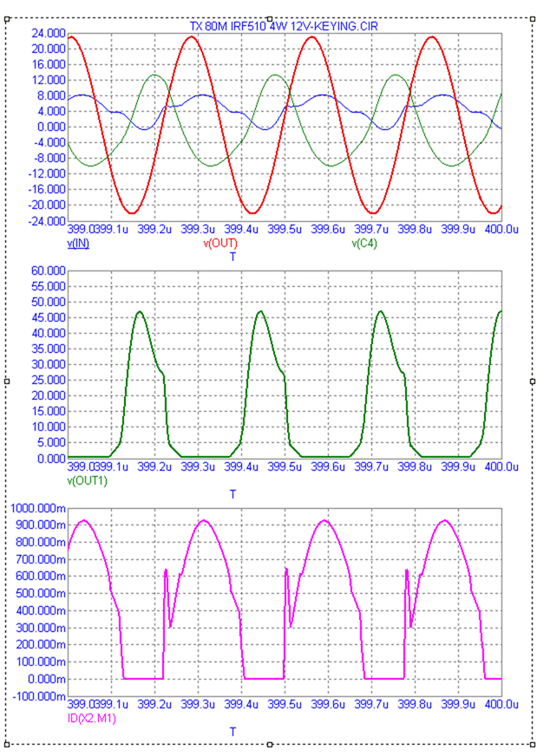537x756 pixels.
Task: Click the T axis label below the middle plot
Action: coord(232,494)
